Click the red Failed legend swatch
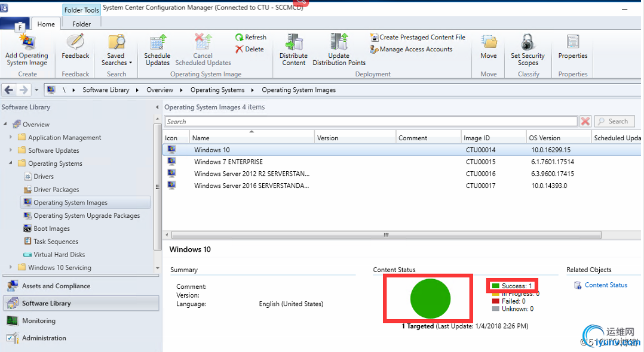The image size is (644, 352). tap(495, 301)
